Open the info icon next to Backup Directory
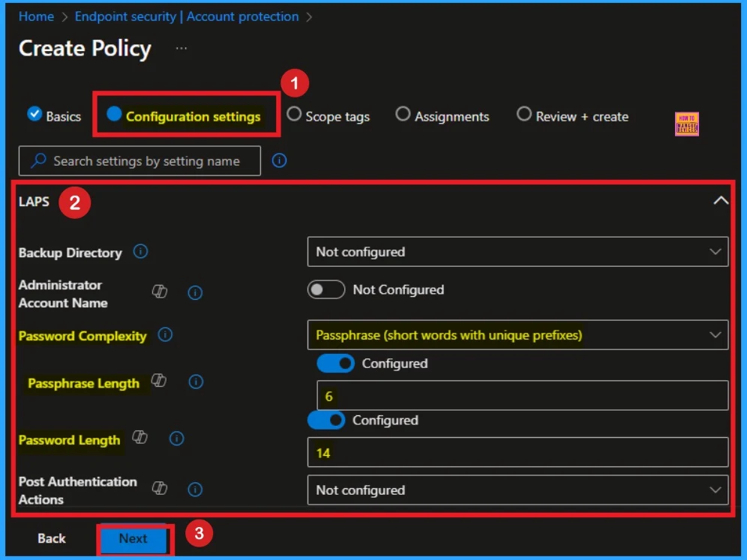The image size is (747, 560). [x=140, y=251]
